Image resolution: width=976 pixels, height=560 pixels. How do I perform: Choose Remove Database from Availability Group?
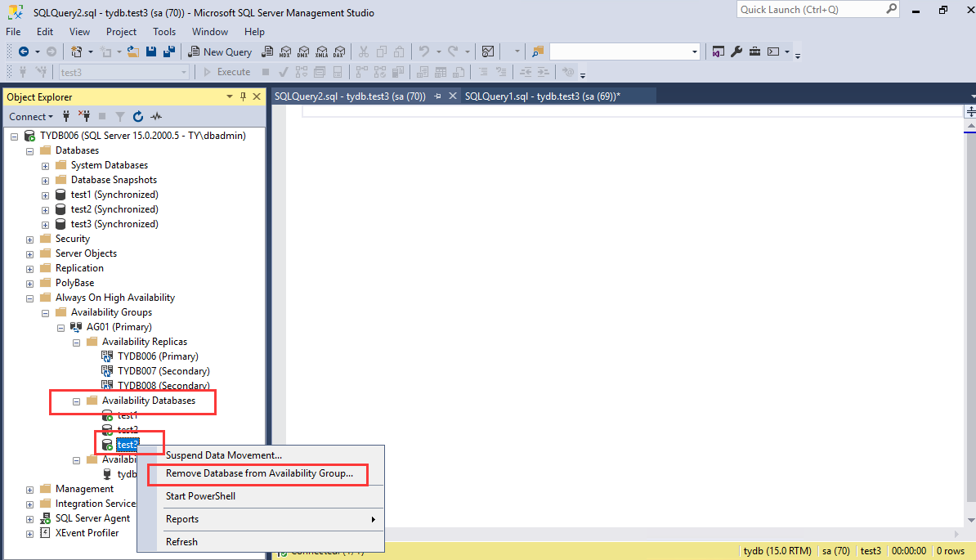(x=260, y=473)
